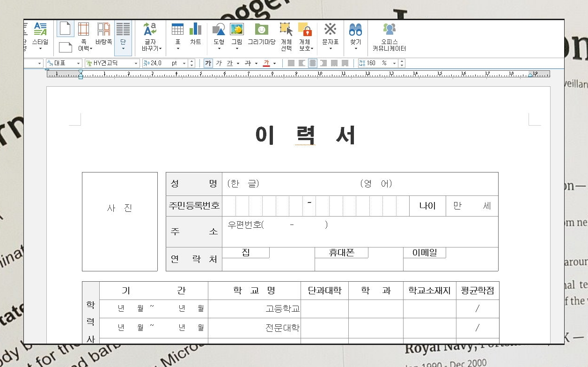
Task: Insert a chart with 차트 icon
Action: (x=195, y=33)
